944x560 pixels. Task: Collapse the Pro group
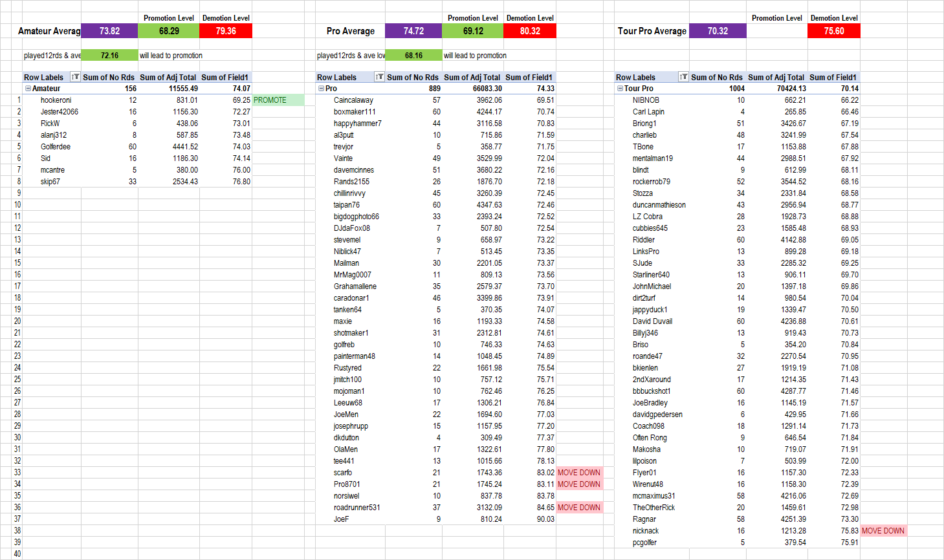point(321,89)
